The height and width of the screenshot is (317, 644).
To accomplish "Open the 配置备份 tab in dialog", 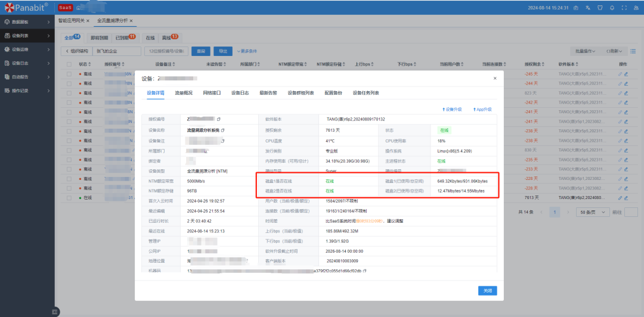I will point(333,93).
